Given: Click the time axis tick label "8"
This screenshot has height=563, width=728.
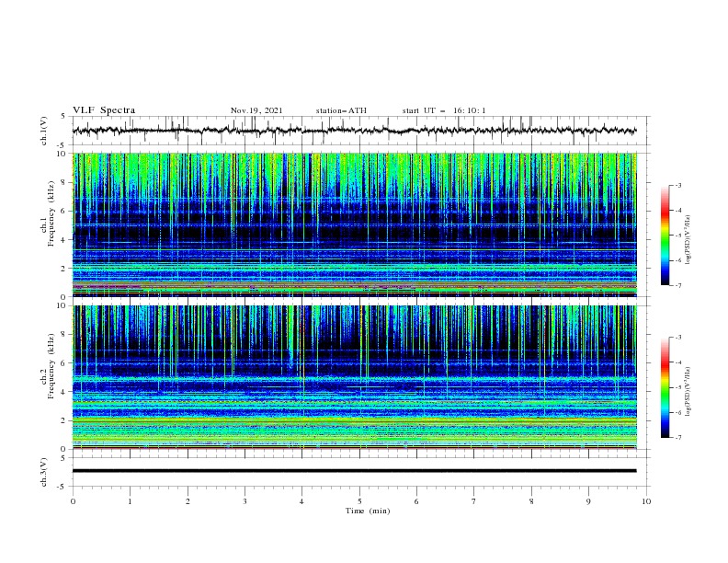Looking at the screenshot, I should tap(531, 501).
